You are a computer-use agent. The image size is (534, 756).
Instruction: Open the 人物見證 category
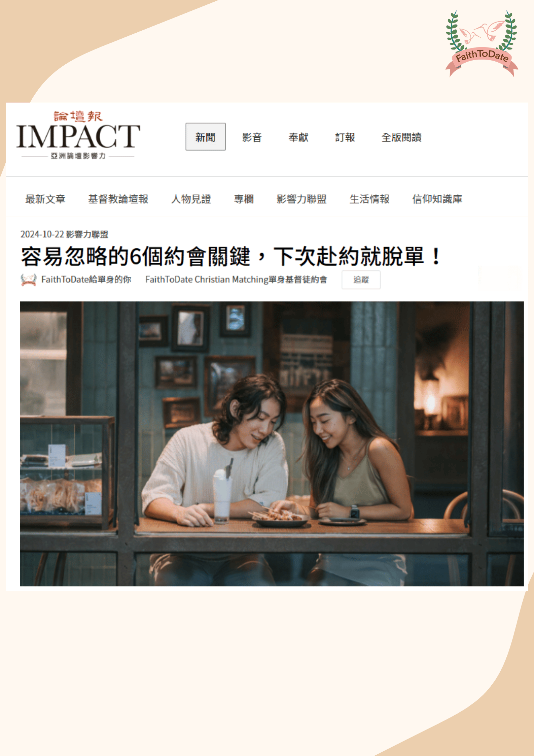pyautogui.click(x=191, y=199)
